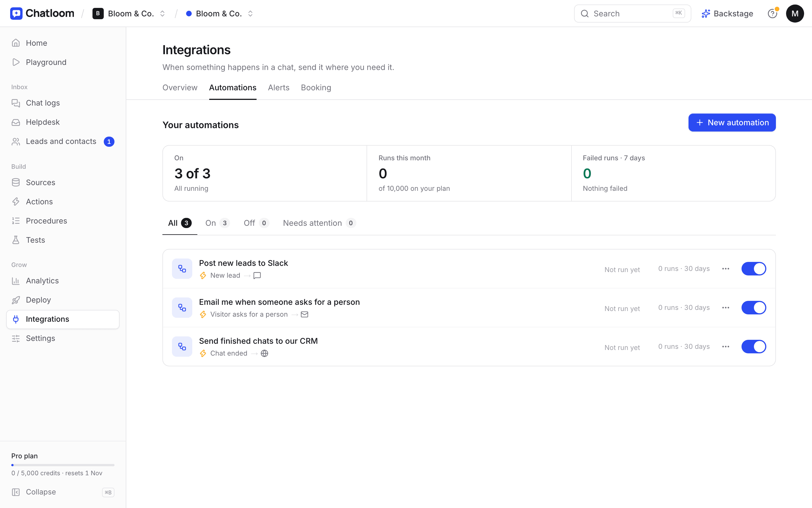Open Analytics in the sidebar
The image size is (812, 508).
click(63, 281)
